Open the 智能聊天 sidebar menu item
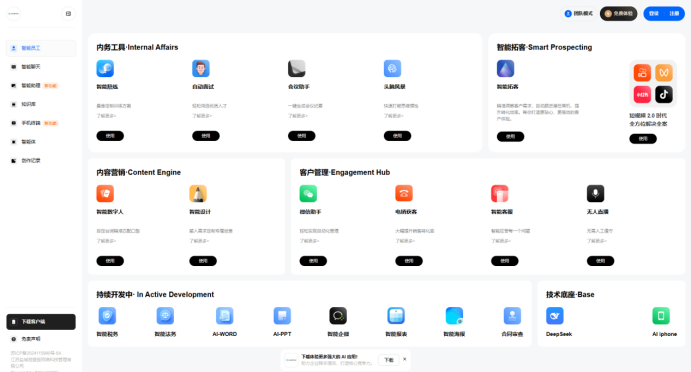The image size is (691, 372). 41,67
